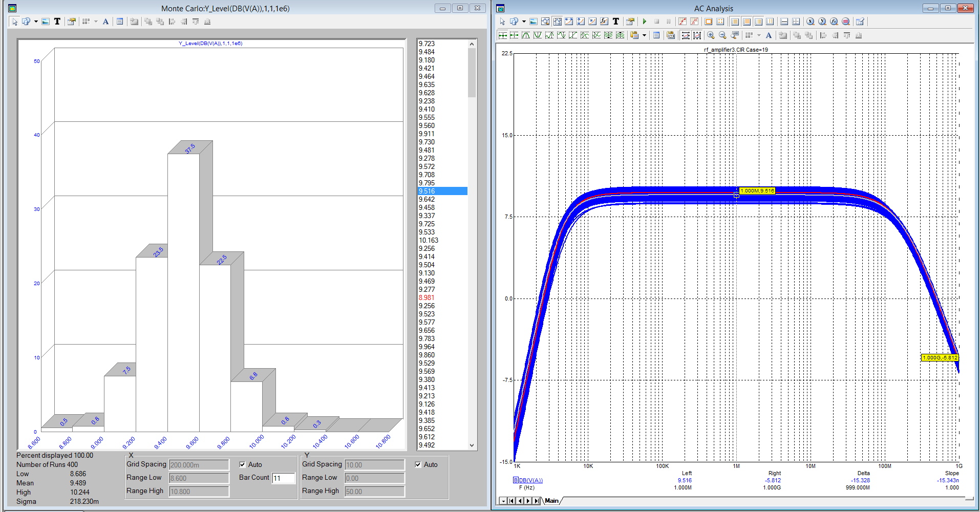Expand the grid dropdown arrow in Monte Carlo toolbar

click(x=96, y=22)
